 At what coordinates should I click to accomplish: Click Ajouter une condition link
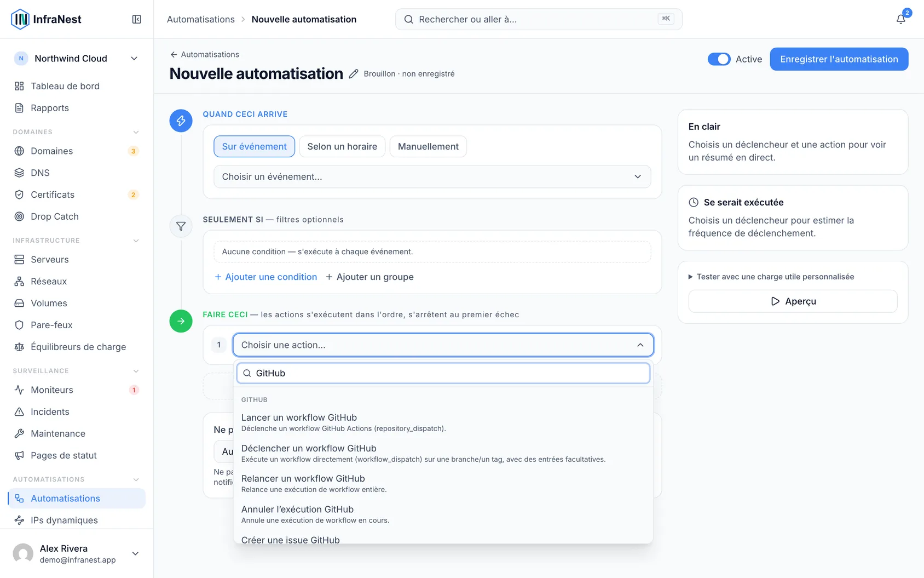coord(265,277)
